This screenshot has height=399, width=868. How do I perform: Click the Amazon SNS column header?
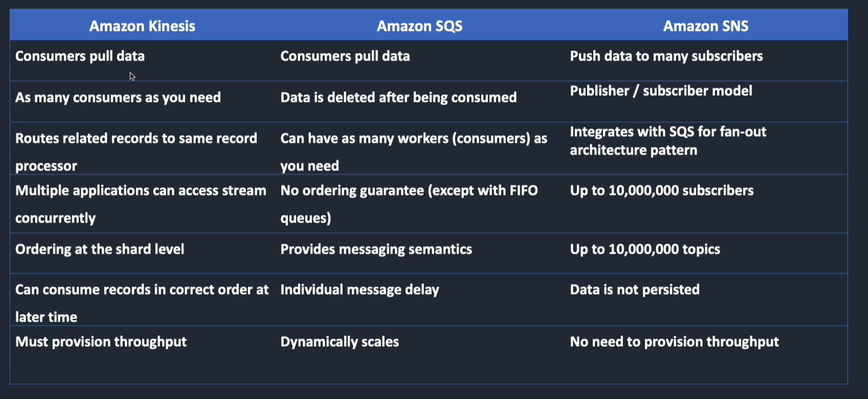tap(706, 26)
